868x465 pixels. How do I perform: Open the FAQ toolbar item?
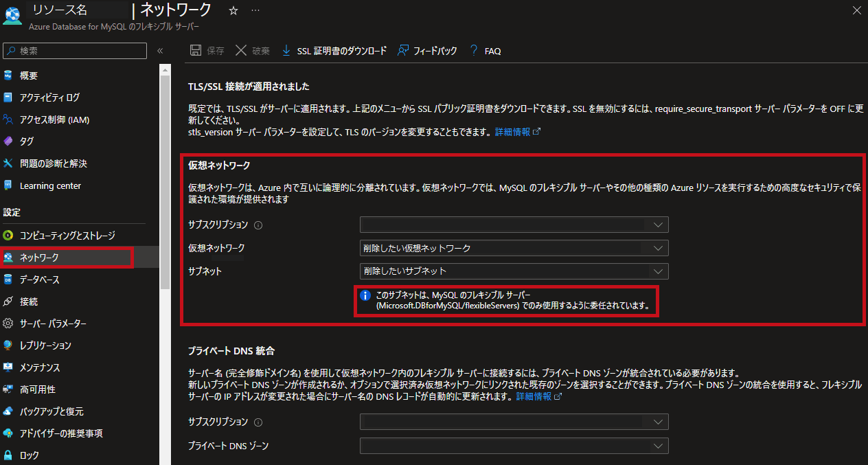pos(485,51)
